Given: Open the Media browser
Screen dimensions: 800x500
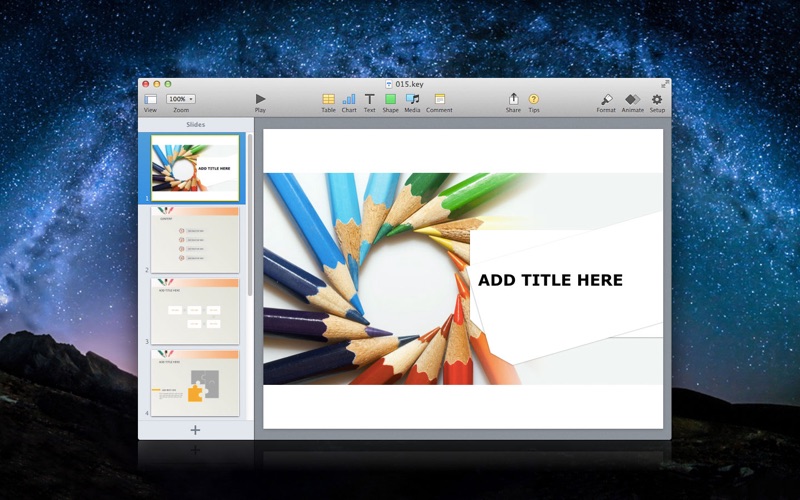Looking at the screenshot, I should point(412,100).
